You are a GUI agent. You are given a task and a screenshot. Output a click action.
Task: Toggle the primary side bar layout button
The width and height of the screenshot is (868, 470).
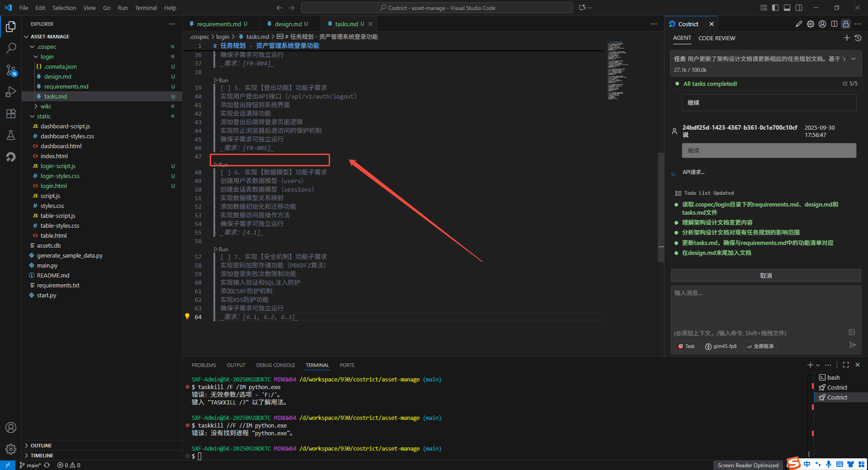point(775,8)
